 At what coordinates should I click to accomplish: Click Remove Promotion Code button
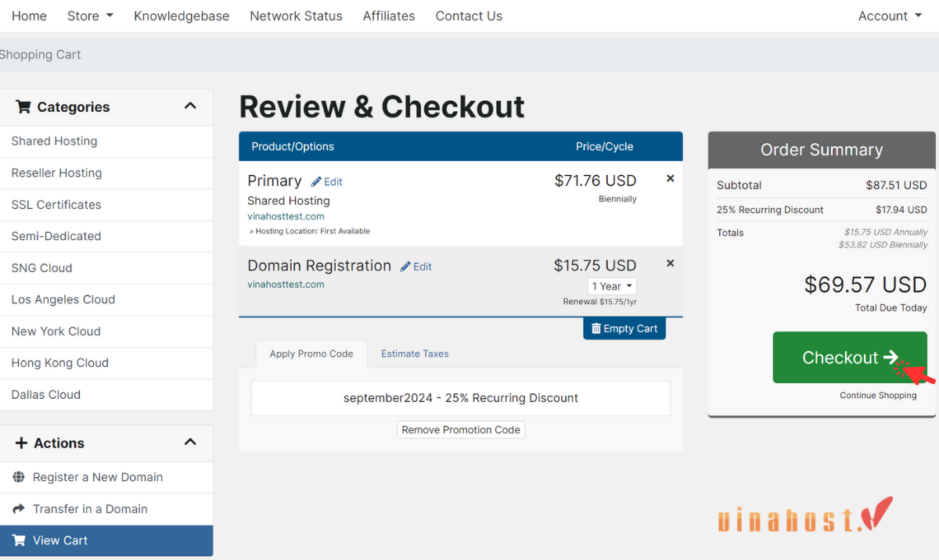pos(461,429)
